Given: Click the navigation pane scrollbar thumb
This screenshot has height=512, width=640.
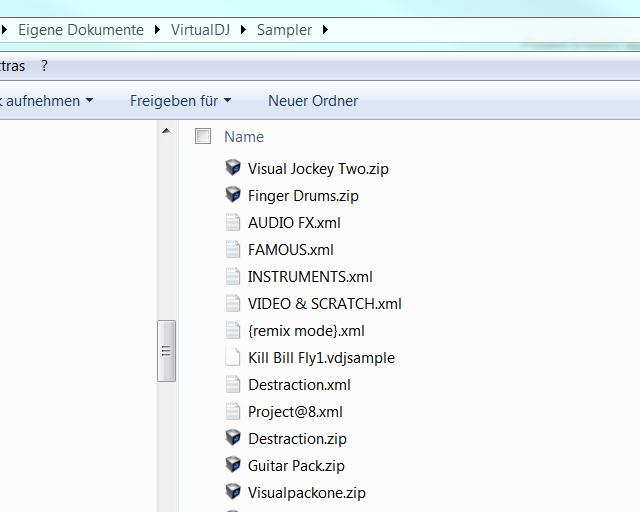Looking at the screenshot, I should (x=167, y=351).
